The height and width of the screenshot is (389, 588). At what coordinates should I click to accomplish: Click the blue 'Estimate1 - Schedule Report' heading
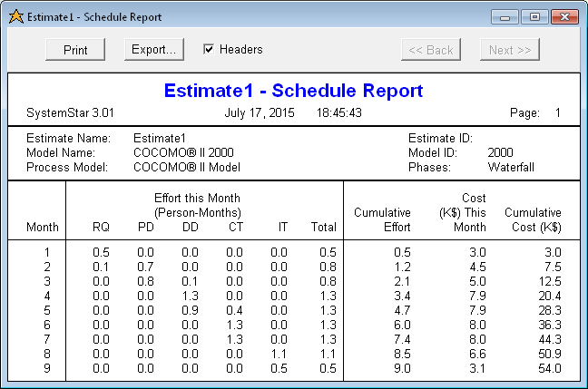click(x=294, y=91)
